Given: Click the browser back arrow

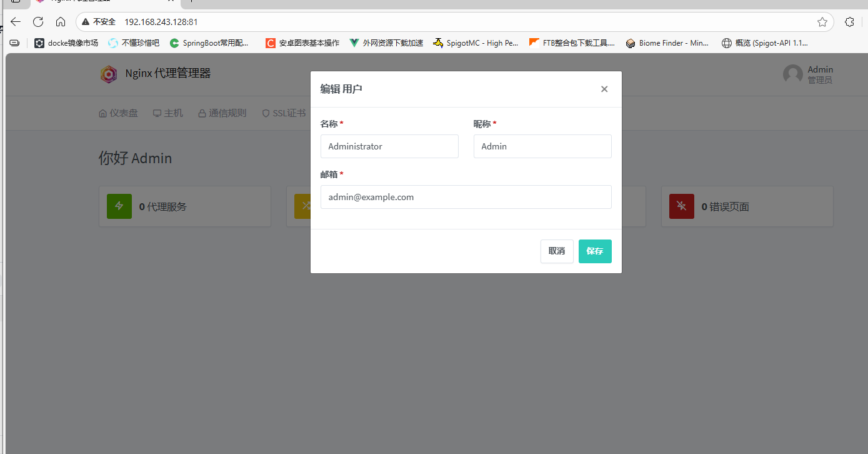Looking at the screenshot, I should 16,22.
